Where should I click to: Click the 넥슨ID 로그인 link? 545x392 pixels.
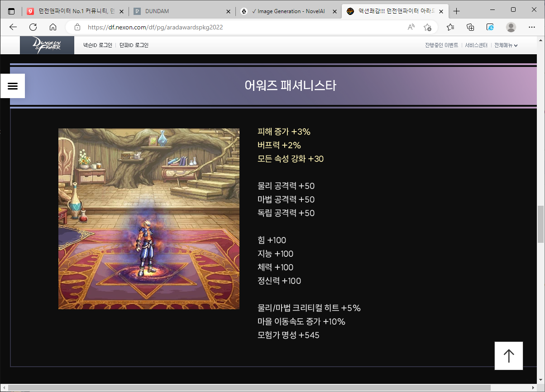[97, 45]
